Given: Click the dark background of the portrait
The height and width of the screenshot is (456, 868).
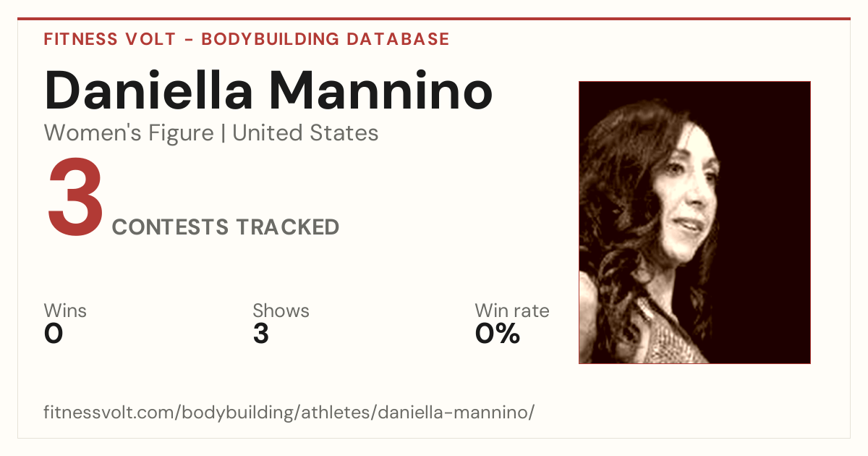Looking at the screenshot, I should 767,217.
